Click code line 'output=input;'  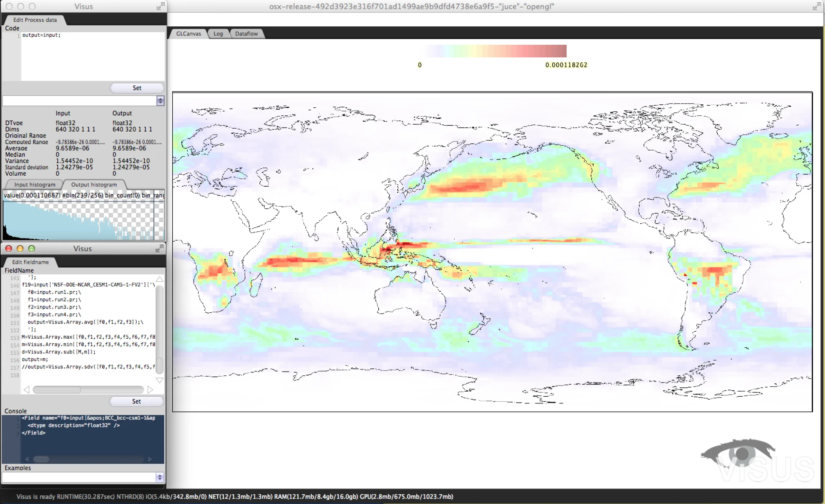(x=42, y=35)
